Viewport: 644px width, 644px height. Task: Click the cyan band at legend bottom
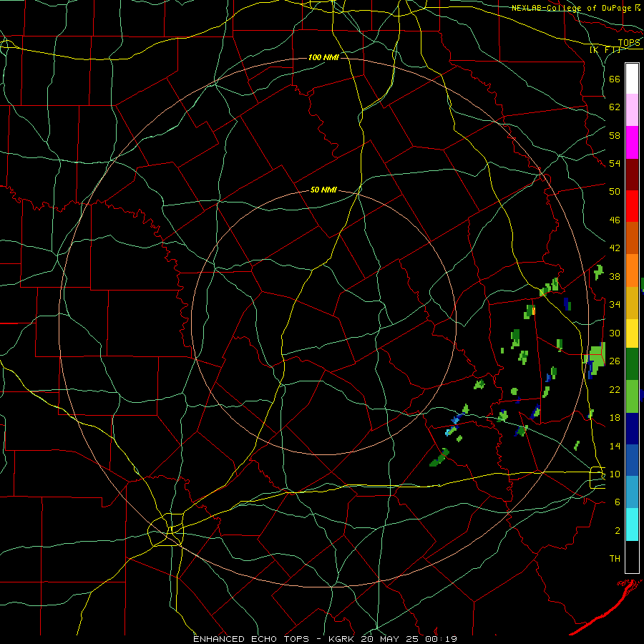click(x=632, y=524)
